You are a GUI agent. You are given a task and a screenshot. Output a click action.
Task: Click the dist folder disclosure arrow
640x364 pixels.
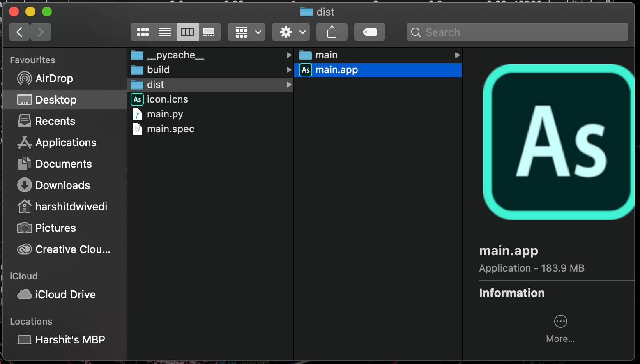pos(289,85)
